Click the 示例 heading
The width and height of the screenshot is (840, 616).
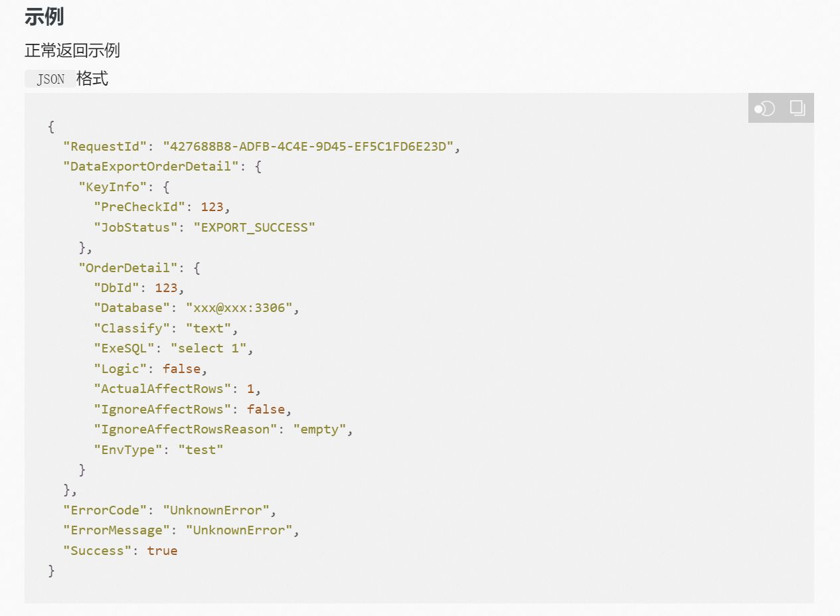coord(44,17)
